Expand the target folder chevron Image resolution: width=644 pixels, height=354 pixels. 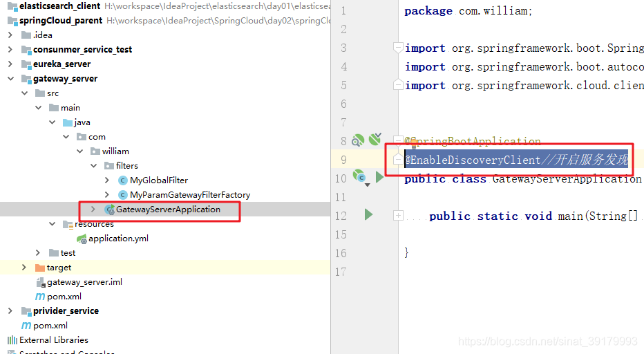[x=23, y=268]
